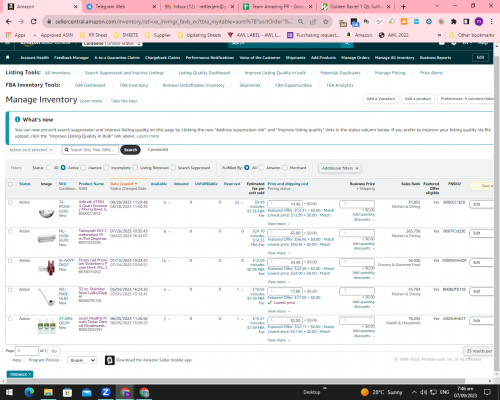This screenshot has height=400, width=500.
Task: Click the volume icon in system tray
Action: (x=424, y=392)
